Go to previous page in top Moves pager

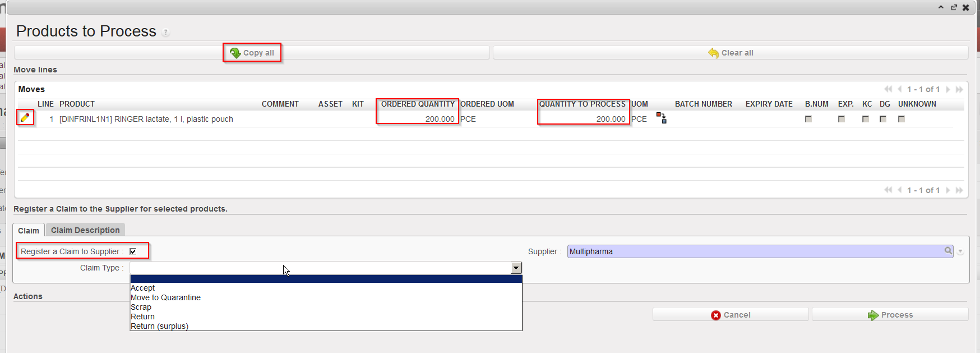point(900,89)
